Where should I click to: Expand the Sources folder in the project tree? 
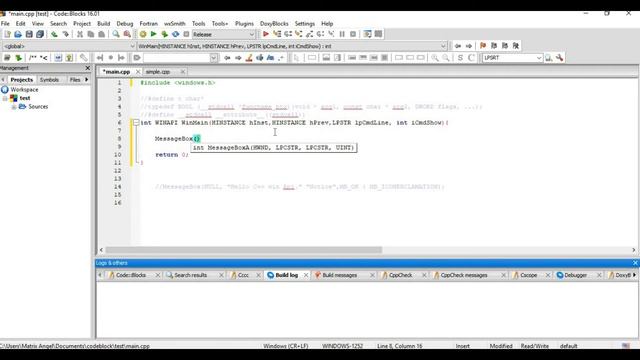point(14,107)
